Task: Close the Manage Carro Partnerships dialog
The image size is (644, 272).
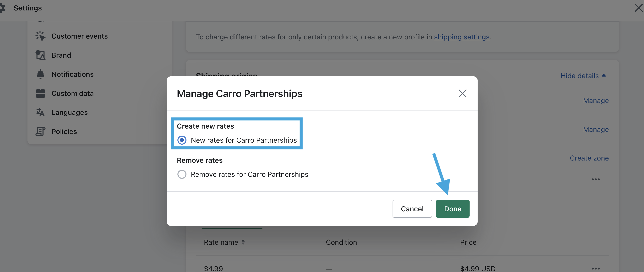Action: 462,93
